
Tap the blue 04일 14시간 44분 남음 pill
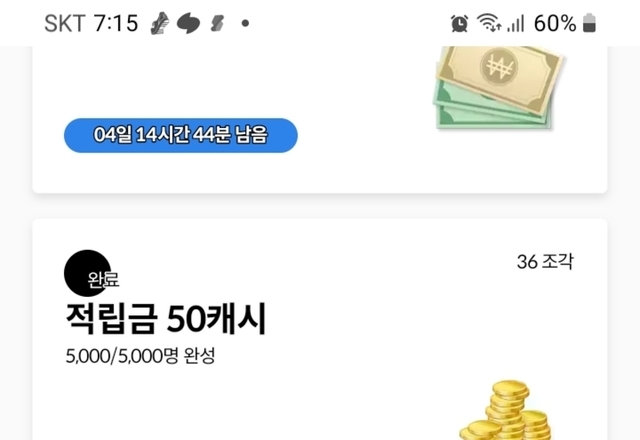pos(181,136)
